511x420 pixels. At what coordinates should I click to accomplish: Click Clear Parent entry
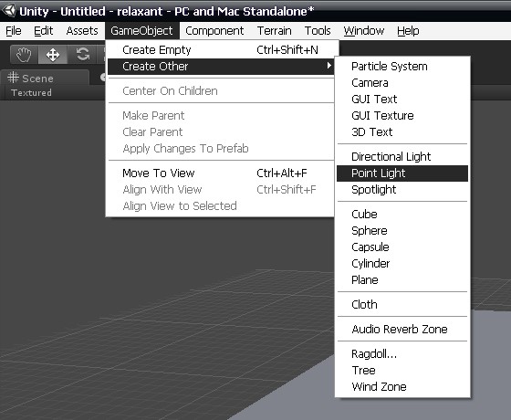pos(221,132)
